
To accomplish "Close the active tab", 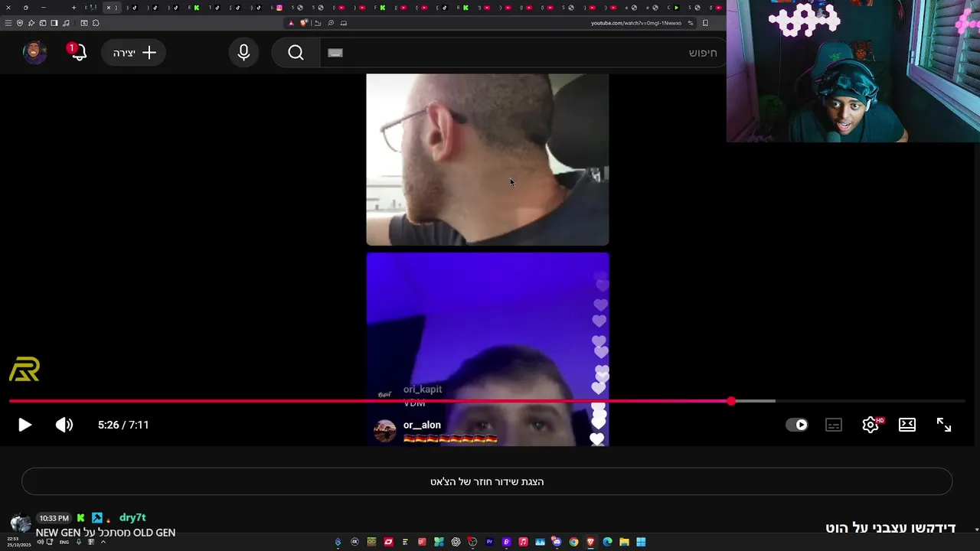I will pos(108,8).
